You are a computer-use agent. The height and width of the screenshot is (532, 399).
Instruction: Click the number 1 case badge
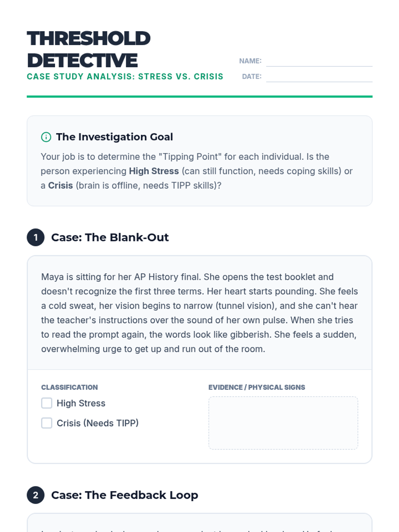coord(36,237)
